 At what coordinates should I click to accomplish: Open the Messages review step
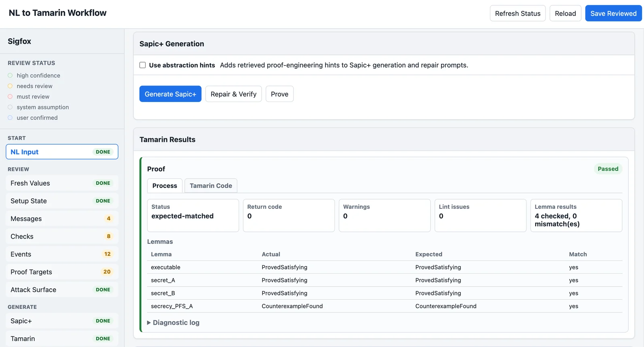(x=62, y=218)
